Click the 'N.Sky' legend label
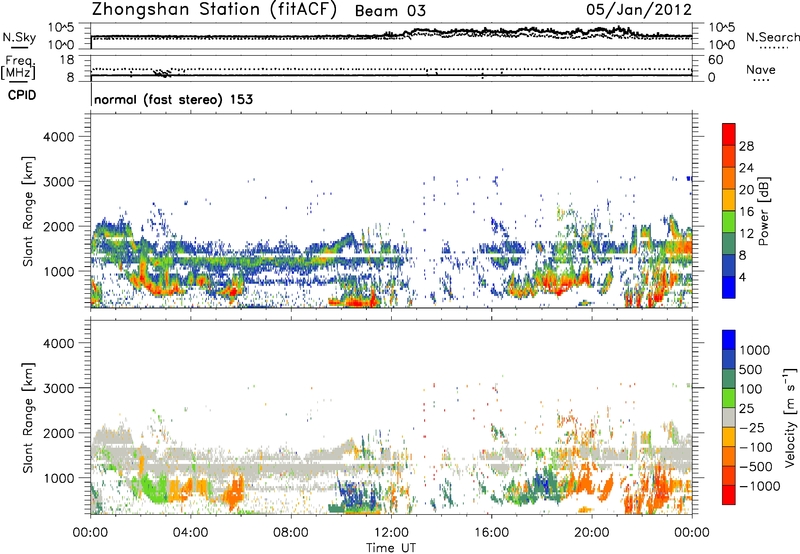 pos(19,37)
